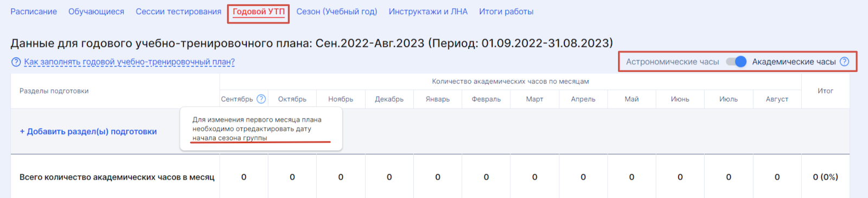Click the Итог column header
Screen dimensions: 868x198
[x=825, y=91]
